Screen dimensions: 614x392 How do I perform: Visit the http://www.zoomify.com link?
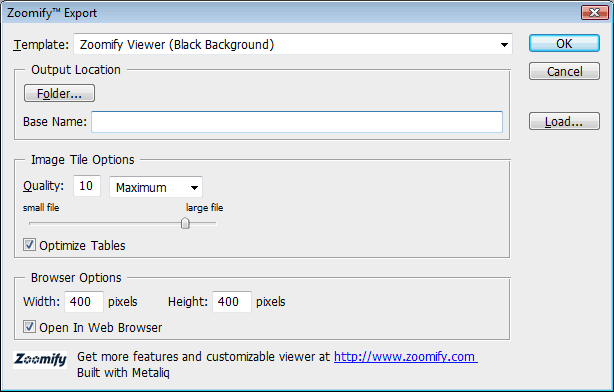(x=406, y=357)
